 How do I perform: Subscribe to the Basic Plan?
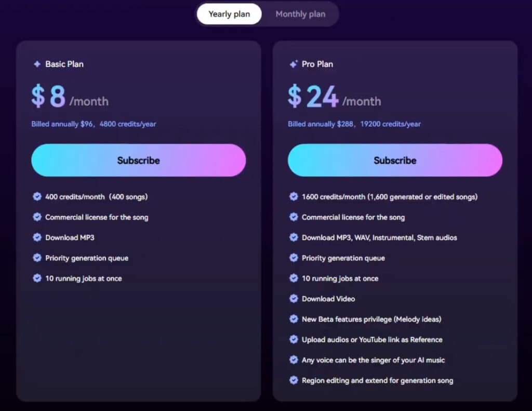coord(138,160)
